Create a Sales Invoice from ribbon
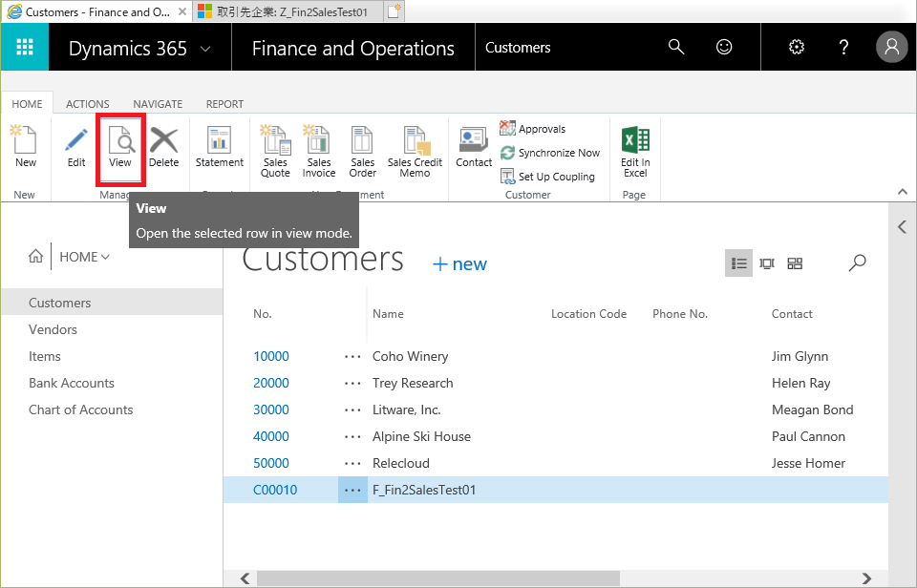This screenshot has height=588, width=917. coord(319,152)
